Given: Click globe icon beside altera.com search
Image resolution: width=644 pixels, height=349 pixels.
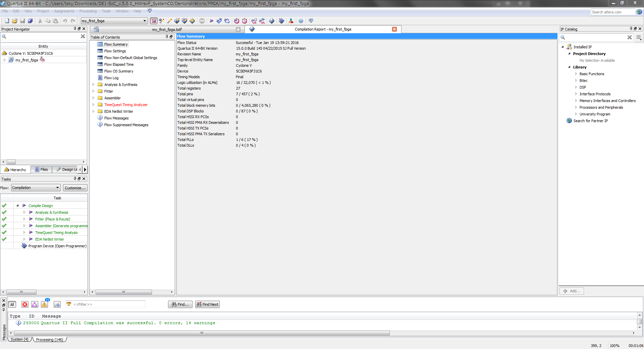Looking at the screenshot, I should (639, 12).
